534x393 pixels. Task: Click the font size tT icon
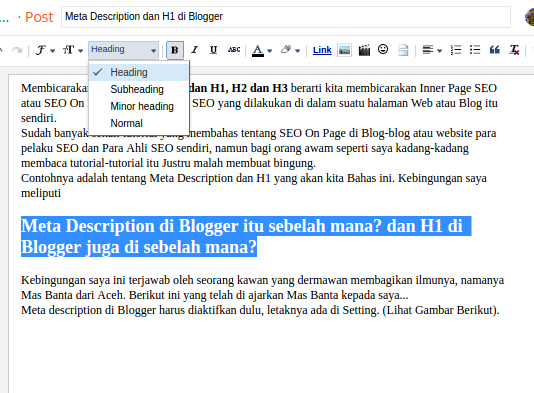click(x=68, y=50)
